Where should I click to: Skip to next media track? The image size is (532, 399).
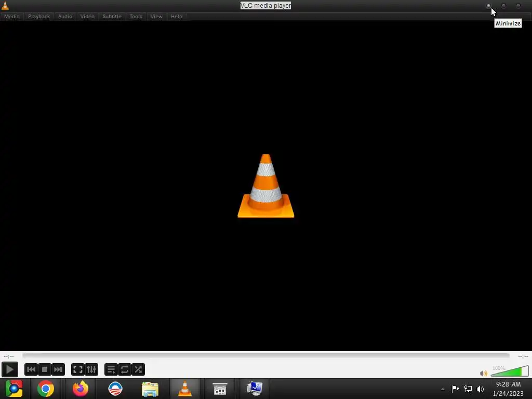click(58, 369)
